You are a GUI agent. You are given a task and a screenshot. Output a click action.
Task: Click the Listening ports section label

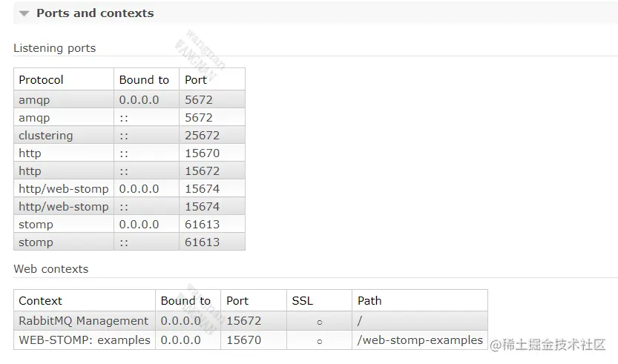55,48
